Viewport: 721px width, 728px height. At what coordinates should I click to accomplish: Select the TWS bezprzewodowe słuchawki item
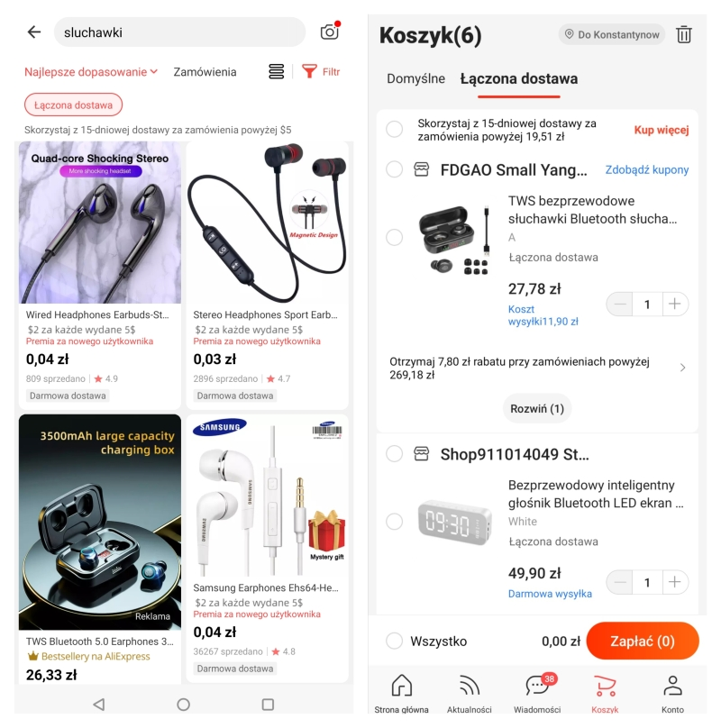coord(395,237)
